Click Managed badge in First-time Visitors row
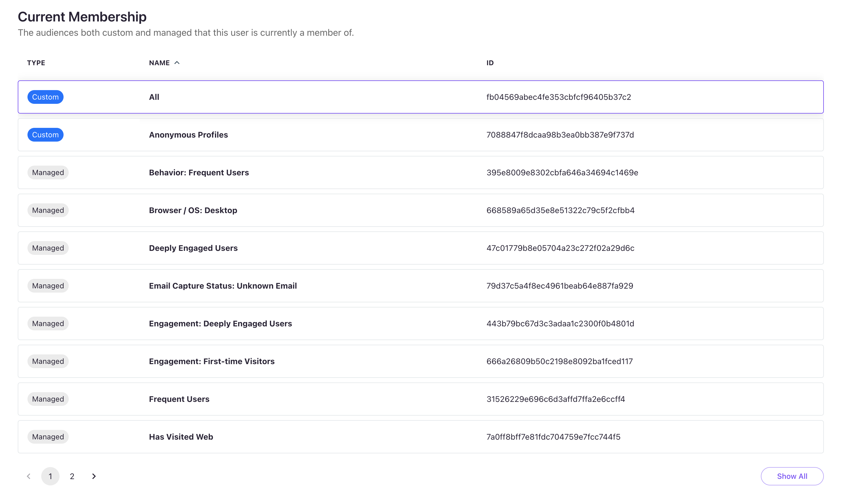The height and width of the screenshot is (504, 841). [x=48, y=361]
